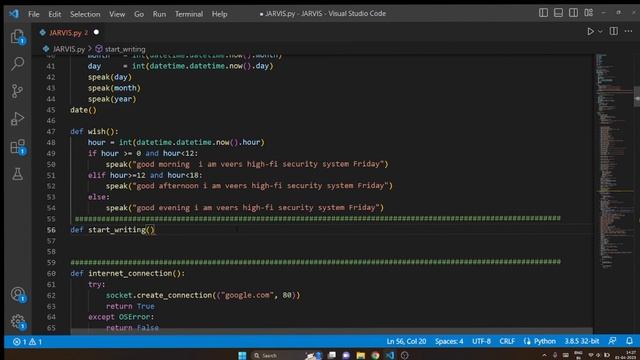Open the Run and Debug view
This screenshot has width=640, height=360.
[x=18, y=119]
